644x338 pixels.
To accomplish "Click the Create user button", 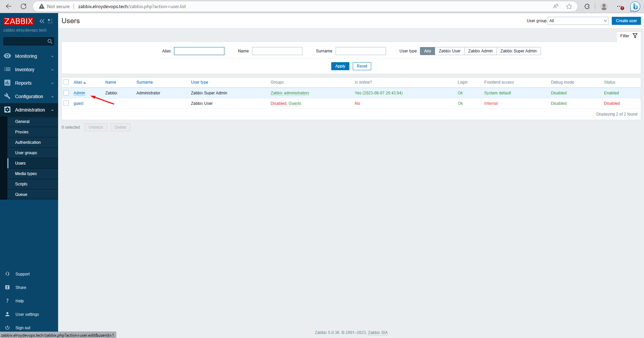I will point(626,21).
